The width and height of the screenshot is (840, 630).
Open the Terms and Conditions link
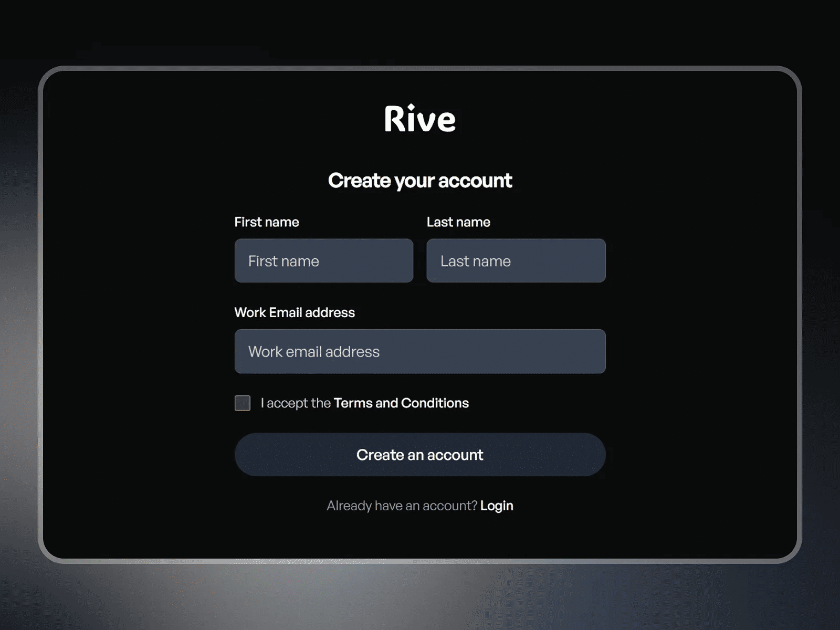tap(401, 403)
